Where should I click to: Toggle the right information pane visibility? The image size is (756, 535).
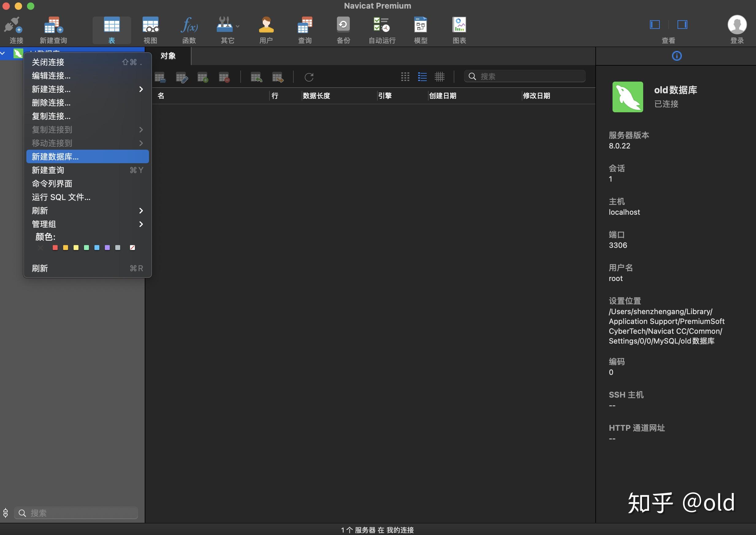click(682, 25)
